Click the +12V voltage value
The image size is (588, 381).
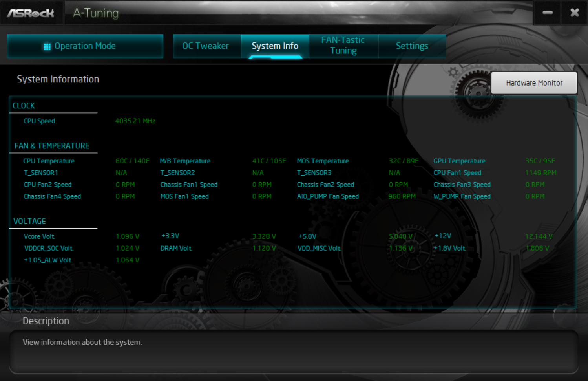click(539, 236)
